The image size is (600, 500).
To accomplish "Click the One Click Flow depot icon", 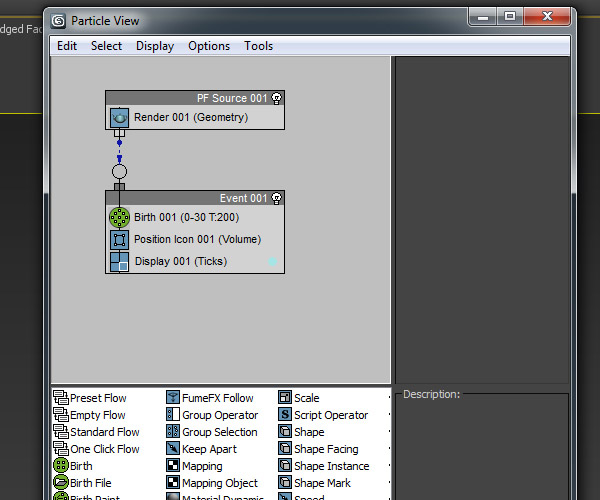I will 61,449.
